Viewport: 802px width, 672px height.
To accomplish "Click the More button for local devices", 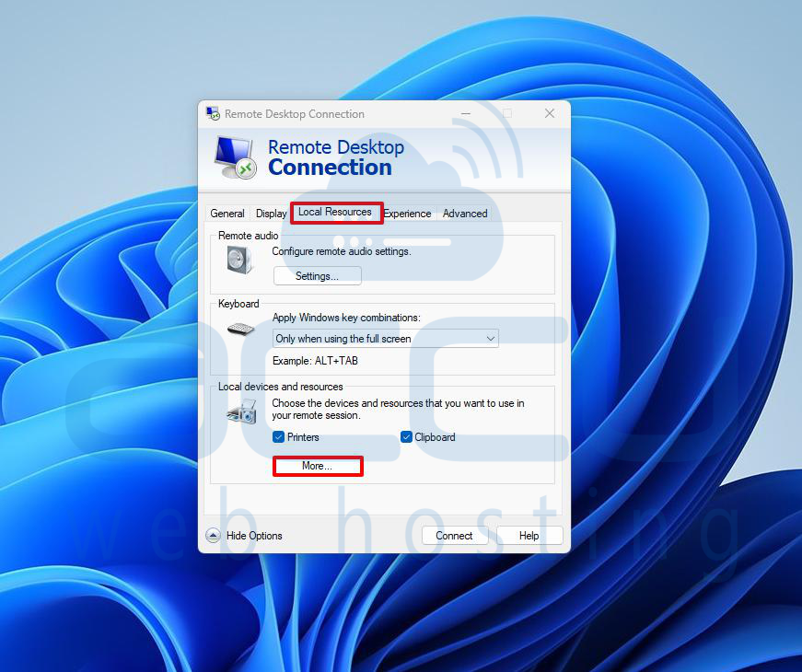I will pyautogui.click(x=318, y=466).
